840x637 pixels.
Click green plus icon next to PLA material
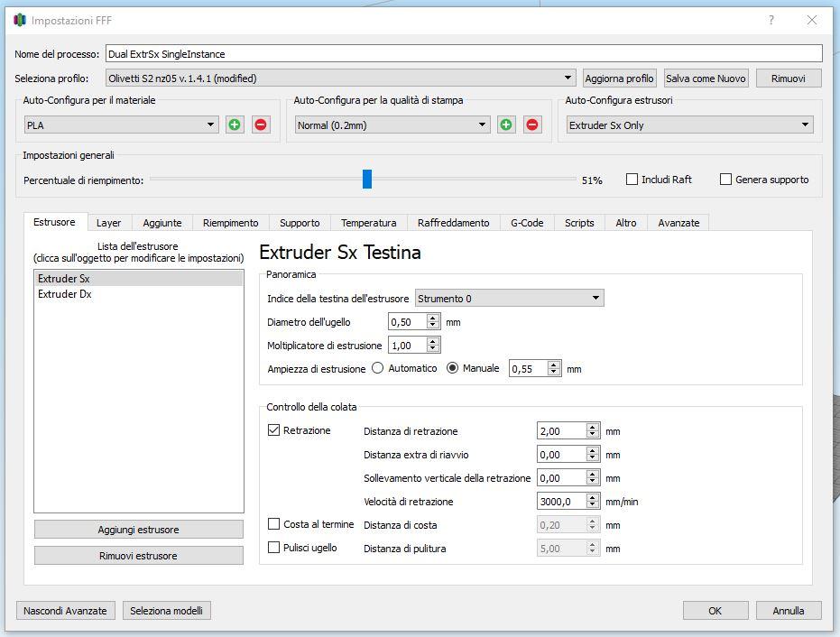pos(235,125)
